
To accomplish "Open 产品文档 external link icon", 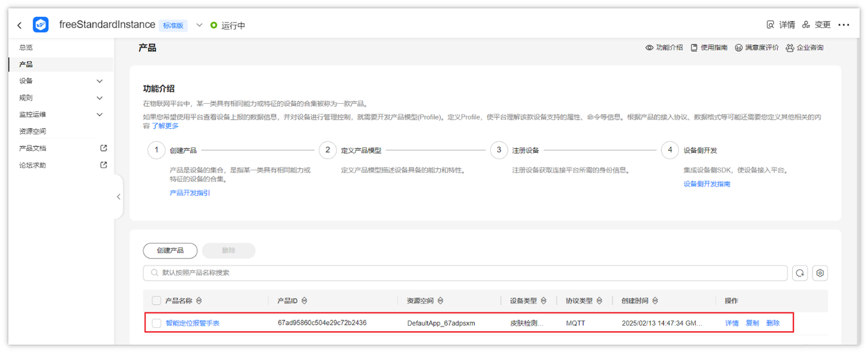I will (x=104, y=148).
